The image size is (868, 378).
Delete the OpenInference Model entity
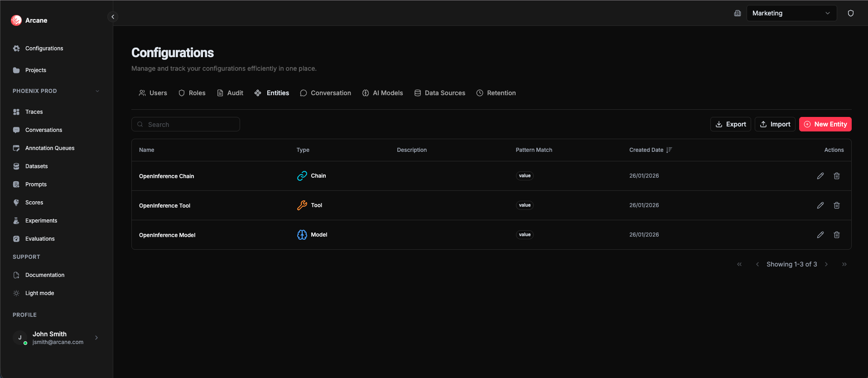[x=836, y=235]
